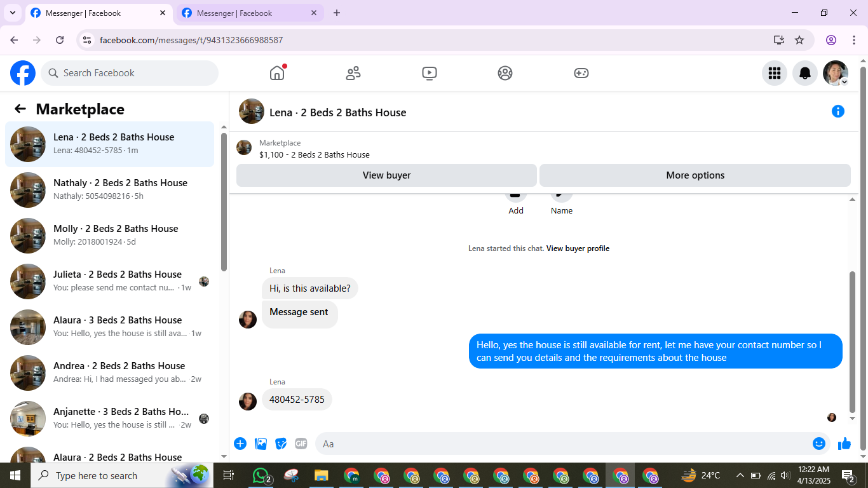The width and height of the screenshot is (868, 488).
Task: Go back in browser history
Action: click(x=14, y=40)
